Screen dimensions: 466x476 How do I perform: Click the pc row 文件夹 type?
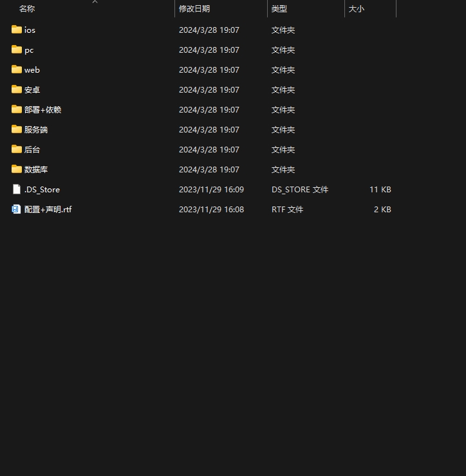283,50
